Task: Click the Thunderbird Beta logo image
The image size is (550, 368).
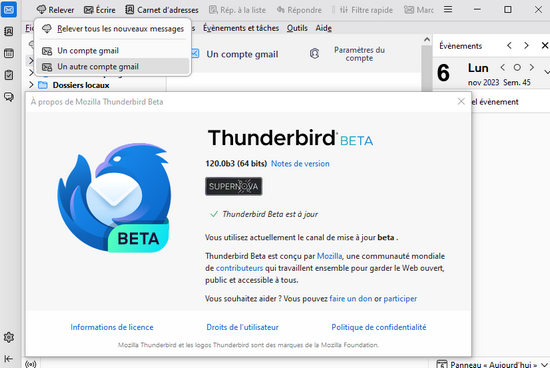Action: [x=114, y=198]
